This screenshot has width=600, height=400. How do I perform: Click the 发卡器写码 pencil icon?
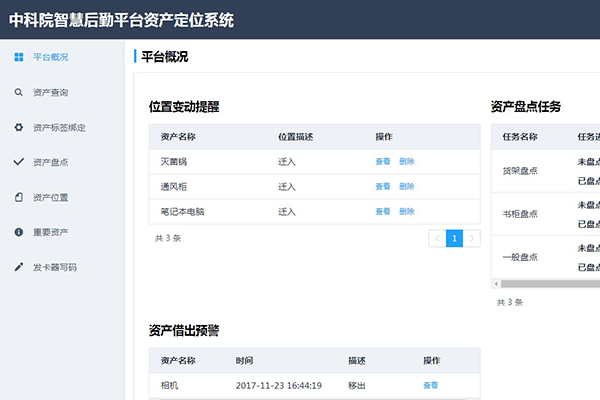pos(19,267)
